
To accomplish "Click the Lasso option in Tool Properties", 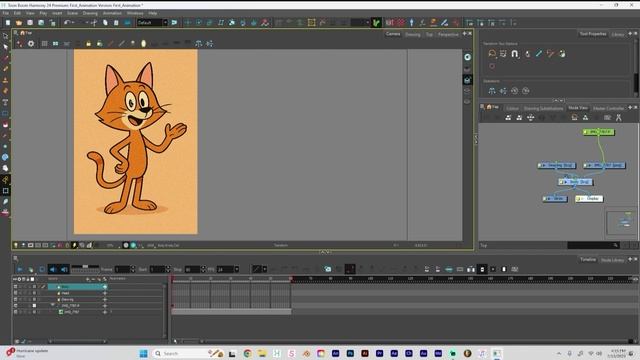I will (492, 54).
